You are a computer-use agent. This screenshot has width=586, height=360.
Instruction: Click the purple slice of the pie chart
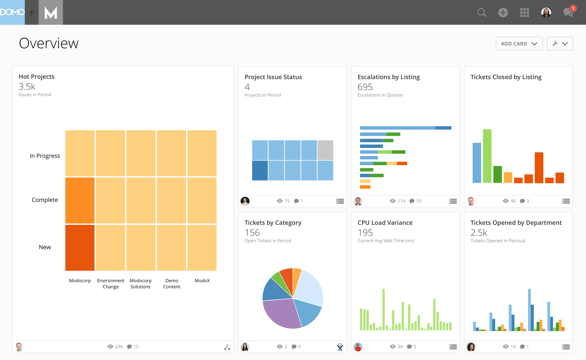point(282,313)
